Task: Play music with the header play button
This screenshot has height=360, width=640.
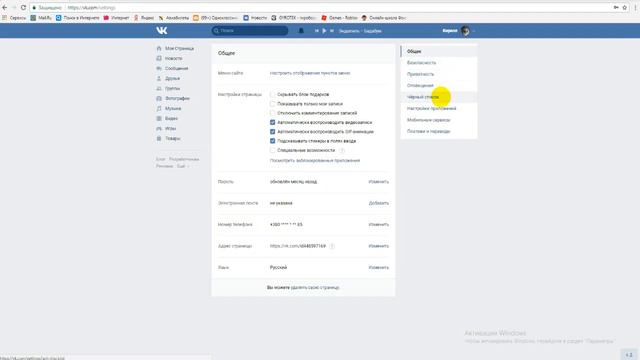Action: [324, 31]
